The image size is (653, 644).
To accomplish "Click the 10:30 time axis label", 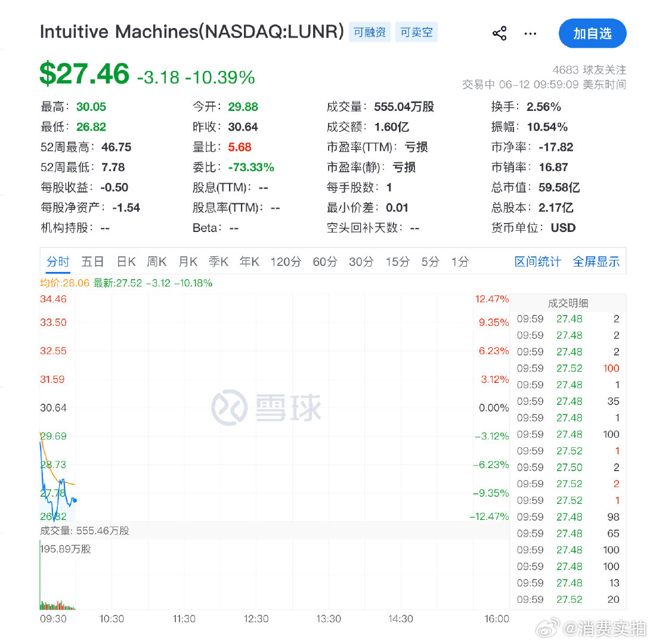I will [112, 619].
